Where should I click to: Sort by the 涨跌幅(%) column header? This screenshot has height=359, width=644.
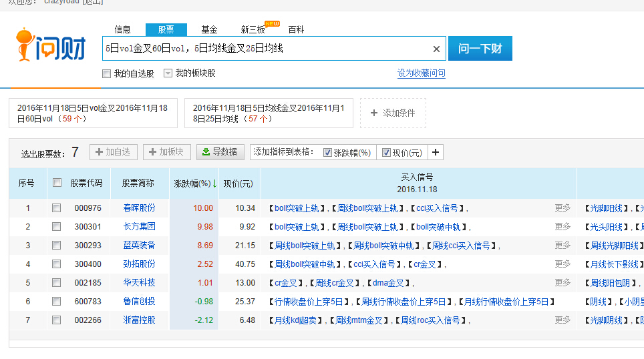[192, 184]
